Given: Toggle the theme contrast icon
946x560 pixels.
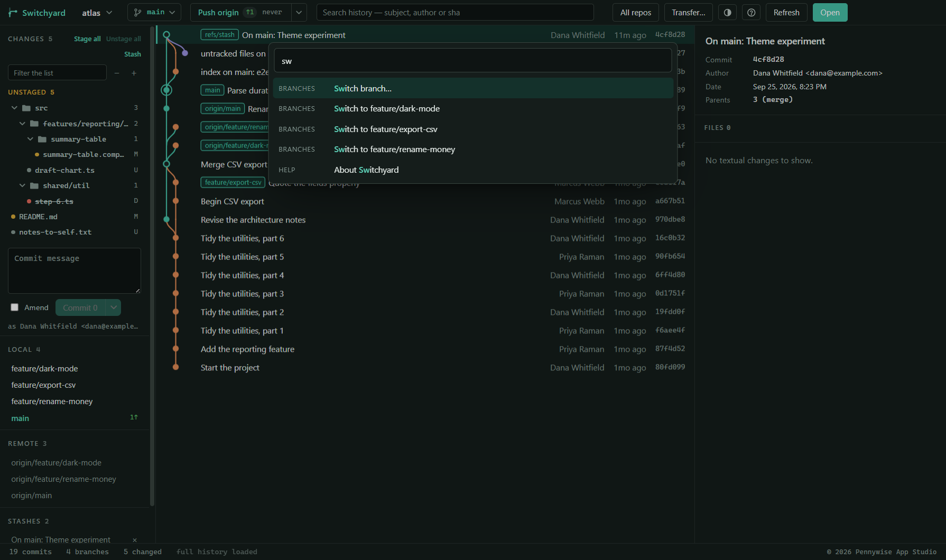Looking at the screenshot, I should pyautogui.click(x=728, y=13).
